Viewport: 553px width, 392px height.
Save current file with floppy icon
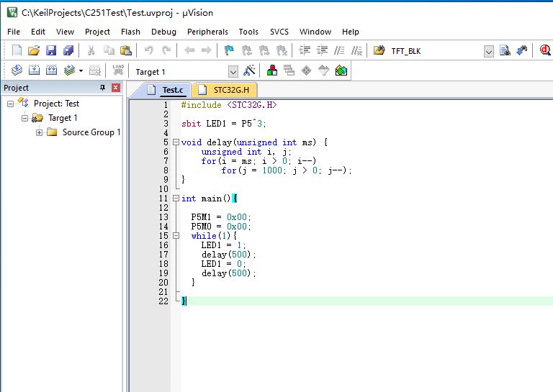[x=51, y=51]
